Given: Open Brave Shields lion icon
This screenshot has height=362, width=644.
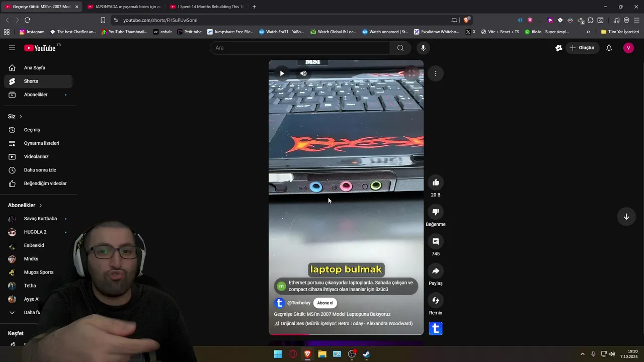Looking at the screenshot, I should click(466, 20).
